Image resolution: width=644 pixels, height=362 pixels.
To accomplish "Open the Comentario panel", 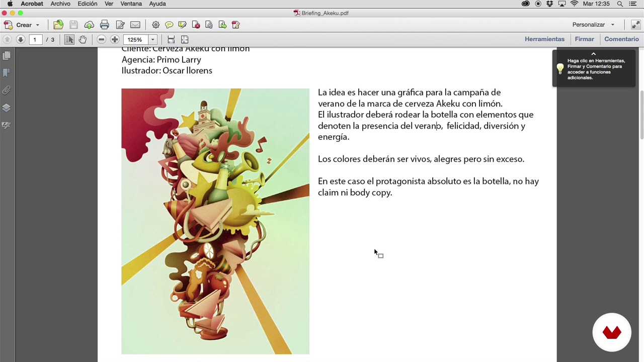I will [x=621, y=39].
